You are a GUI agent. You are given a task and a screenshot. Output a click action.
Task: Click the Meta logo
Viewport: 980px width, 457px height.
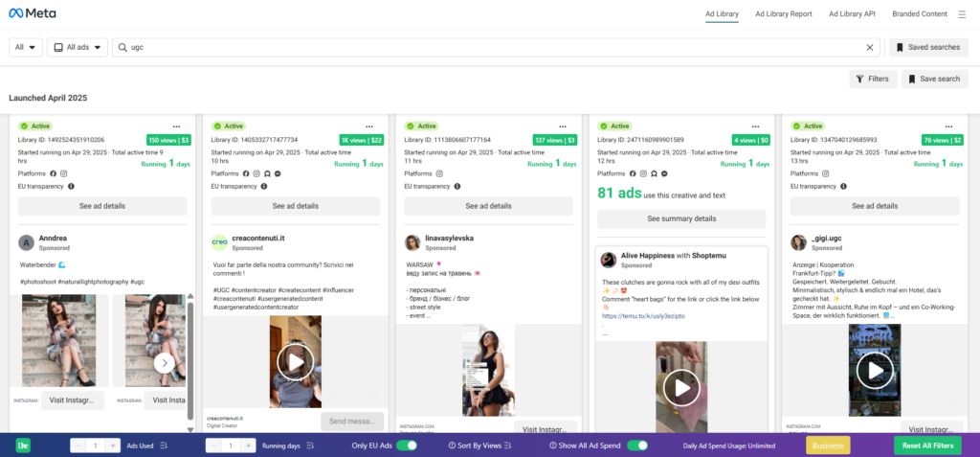(33, 13)
